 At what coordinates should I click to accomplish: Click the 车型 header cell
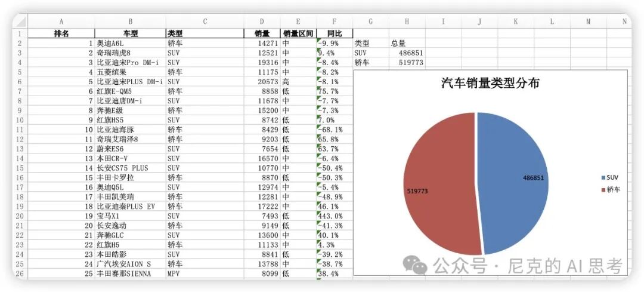pos(130,33)
